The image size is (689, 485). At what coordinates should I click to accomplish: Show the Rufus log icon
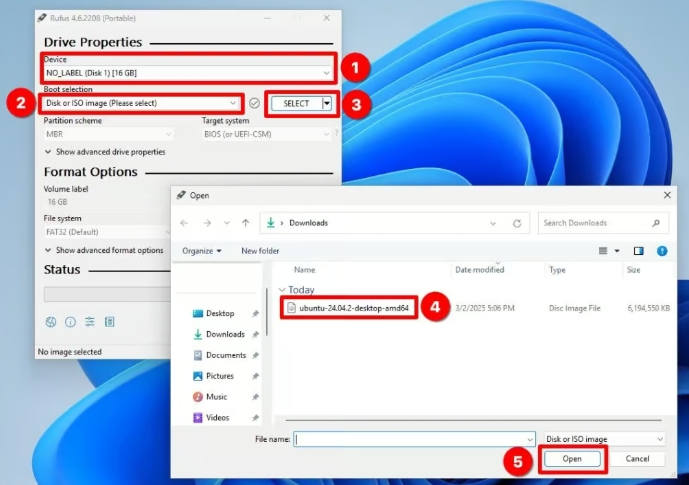tap(109, 322)
